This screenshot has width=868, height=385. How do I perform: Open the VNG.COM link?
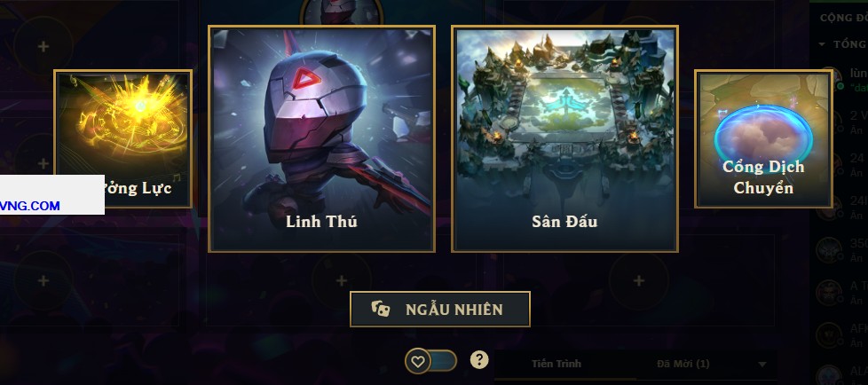click(30, 206)
